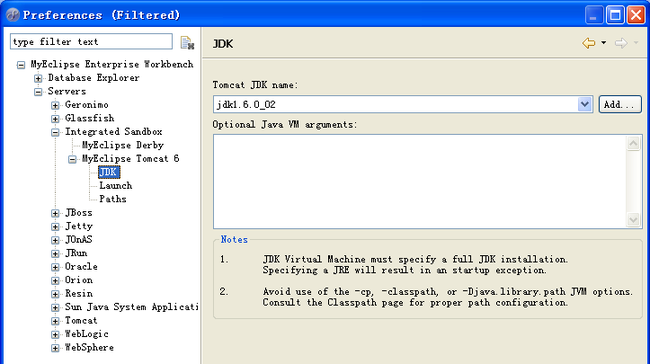The image size is (650, 364).
Task: Expand the Glassfish server node
Action: (x=55, y=119)
